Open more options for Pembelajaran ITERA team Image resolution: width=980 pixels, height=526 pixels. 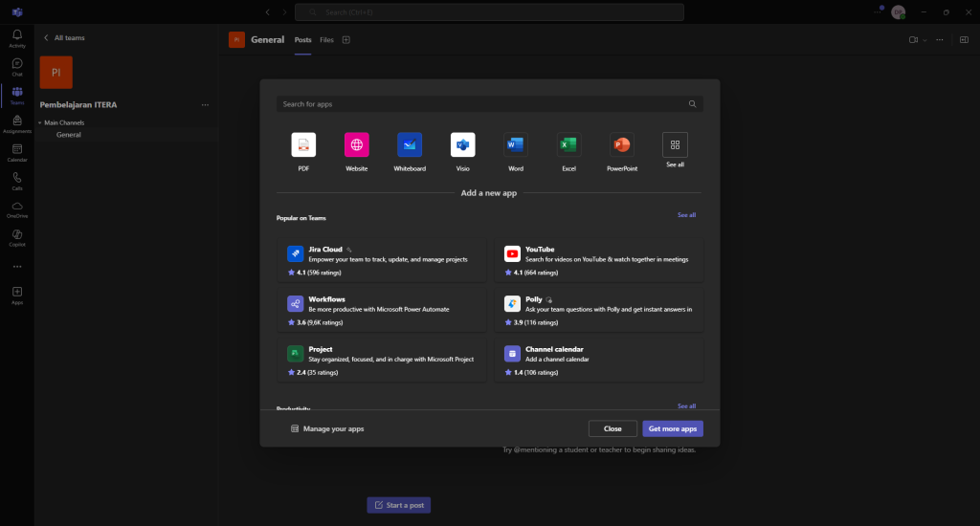[x=205, y=104]
